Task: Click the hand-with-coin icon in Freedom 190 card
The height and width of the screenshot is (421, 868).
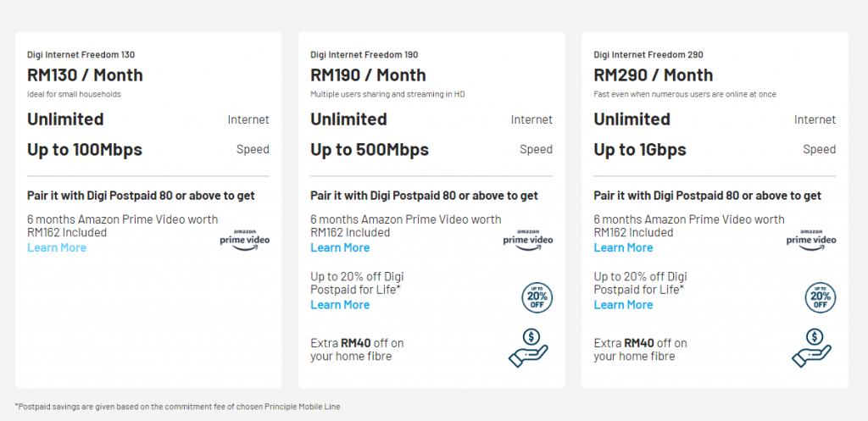Action: coord(529,347)
